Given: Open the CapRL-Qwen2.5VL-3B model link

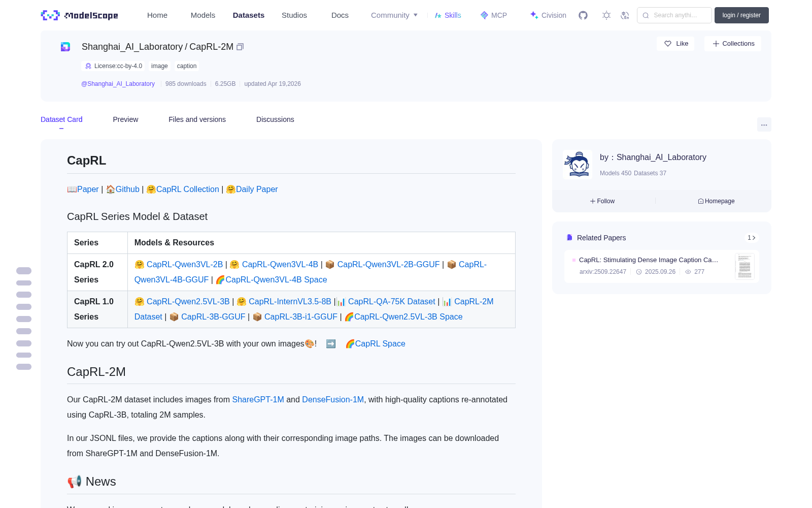Looking at the screenshot, I should coord(188,301).
